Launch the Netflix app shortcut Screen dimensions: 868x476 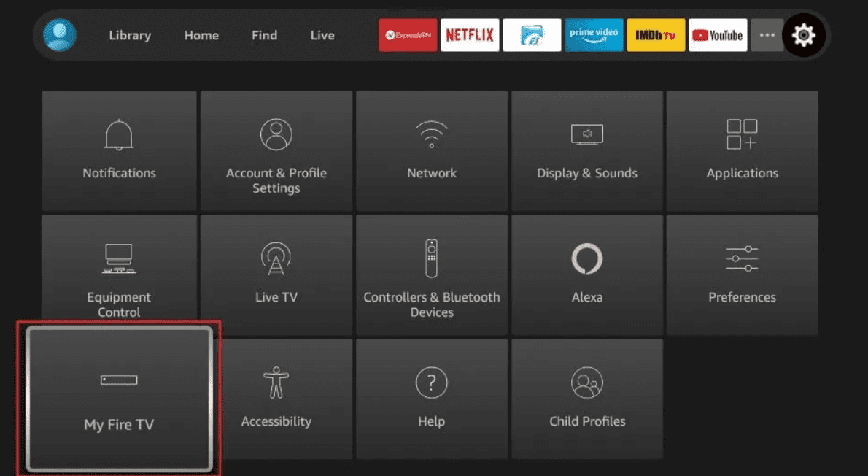pyautogui.click(x=470, y=35)
